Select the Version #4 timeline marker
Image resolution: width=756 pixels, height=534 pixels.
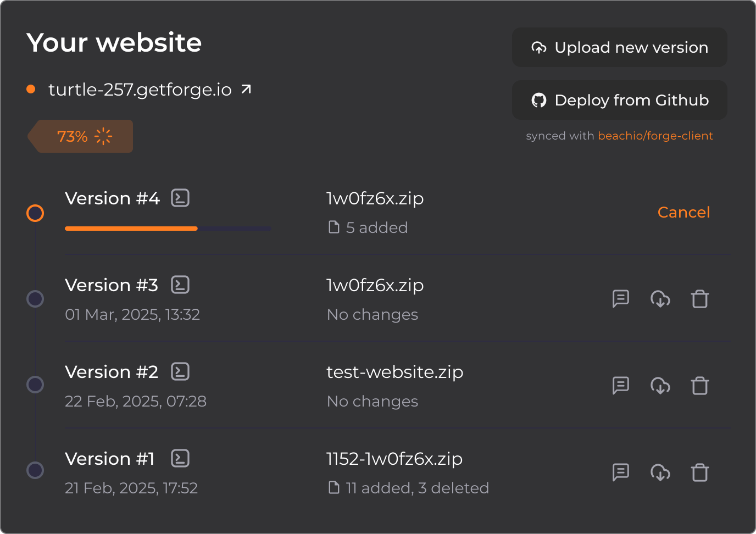pyautogui.click(x=35, y=213)
